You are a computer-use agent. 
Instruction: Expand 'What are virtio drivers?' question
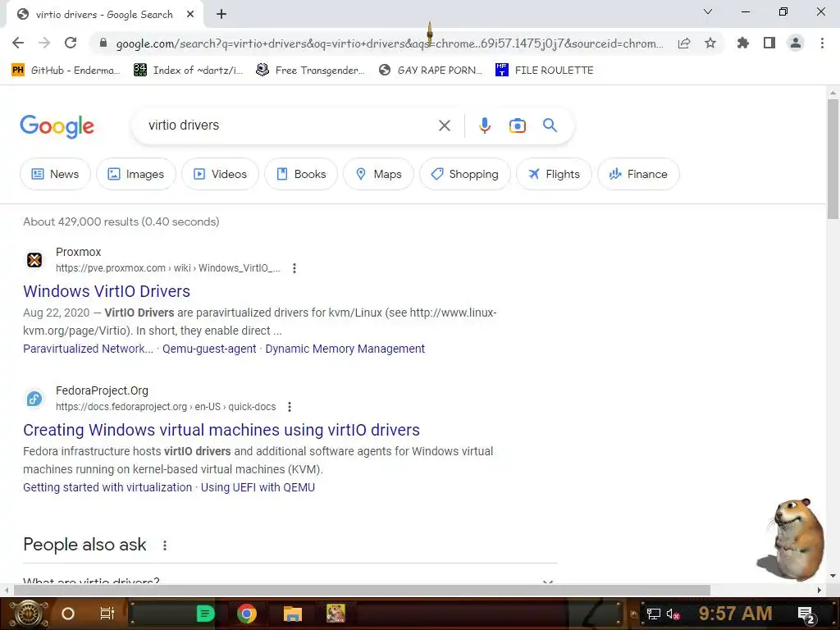click(x=290, y=581)
